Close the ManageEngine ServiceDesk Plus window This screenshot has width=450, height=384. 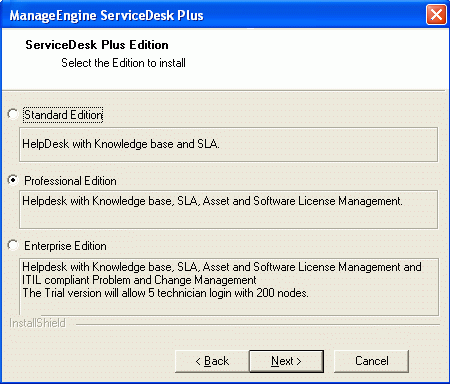point(436,15)
